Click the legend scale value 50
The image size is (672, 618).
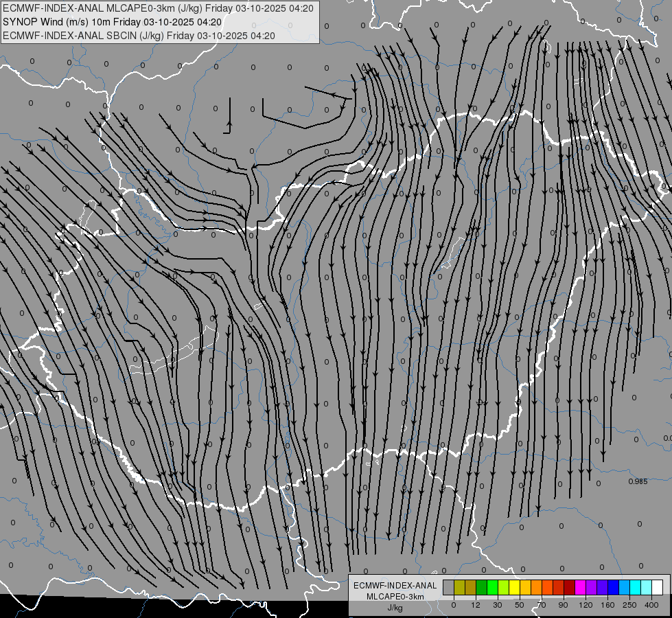520,605
